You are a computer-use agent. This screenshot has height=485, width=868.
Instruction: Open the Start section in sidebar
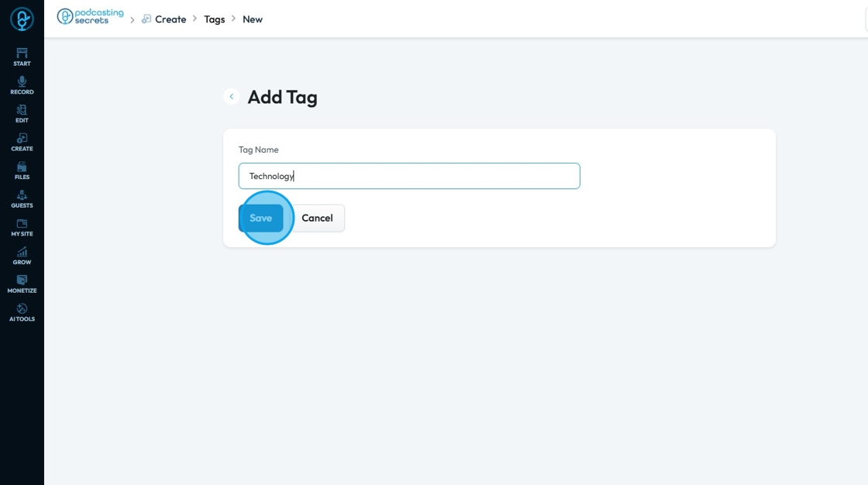[22, 57]
